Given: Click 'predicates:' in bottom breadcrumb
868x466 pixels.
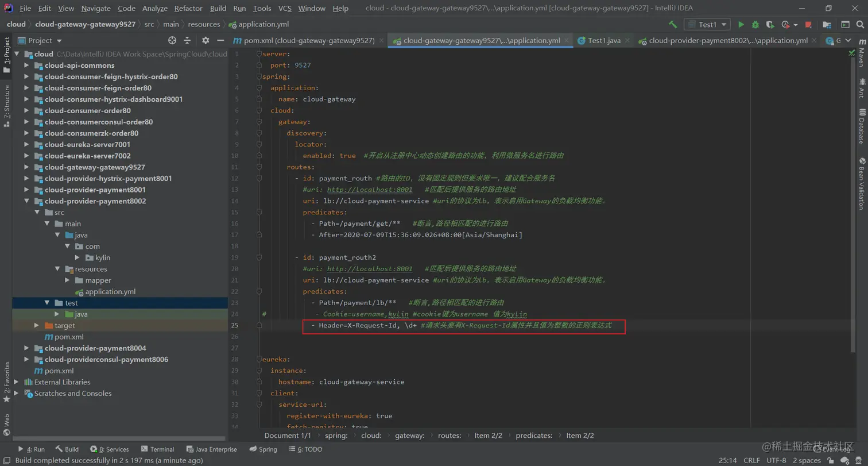Looking at the screenshot, I should point(534,436).
